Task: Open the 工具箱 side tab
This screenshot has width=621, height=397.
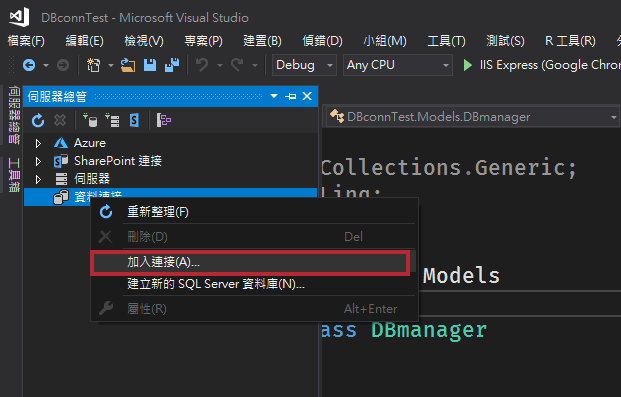Action: coord(13,175)
